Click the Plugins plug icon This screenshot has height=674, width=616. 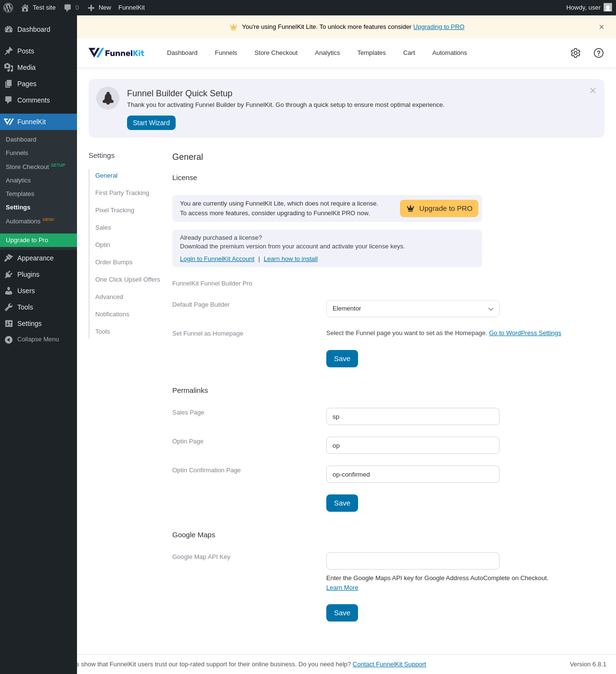9,274
